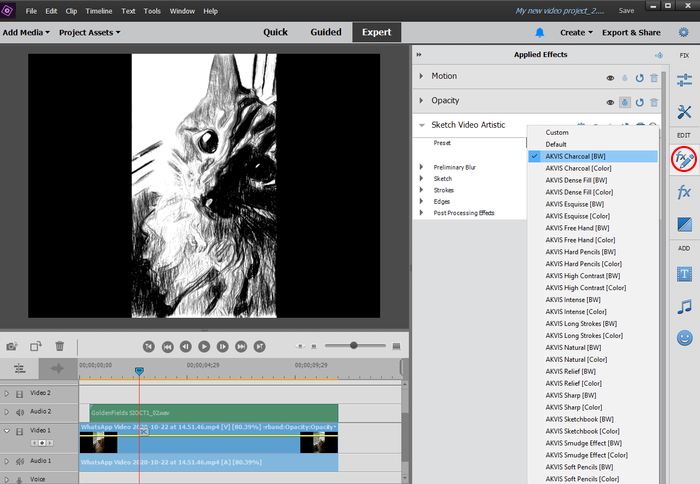Open the Graphics smiley icon
This screenshot has width=700, height=484.
[684, 338]
